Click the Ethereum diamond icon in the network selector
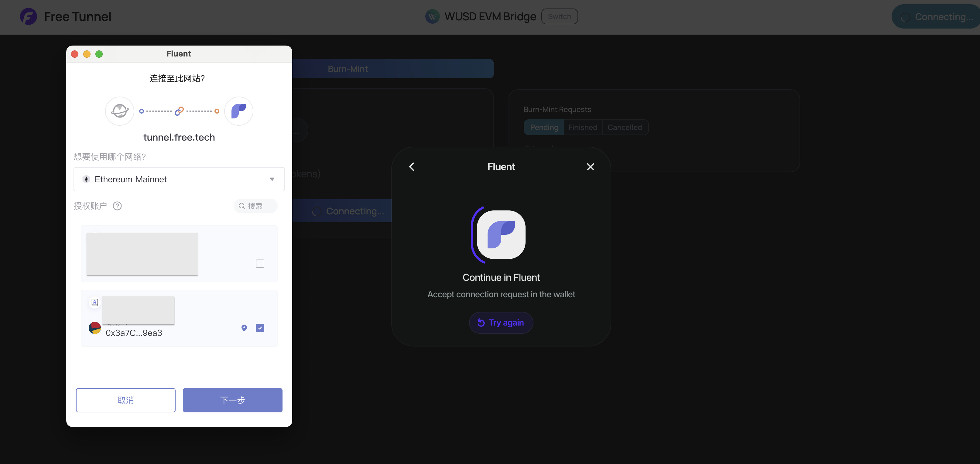This screenshot has height=464, width=980. pyautogui.click(x=86, y=179)
